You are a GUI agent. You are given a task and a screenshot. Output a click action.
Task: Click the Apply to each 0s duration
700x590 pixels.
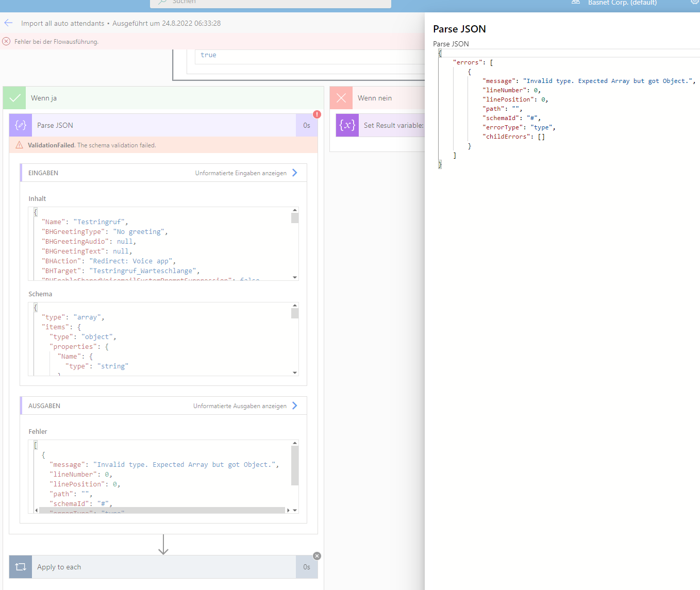point(307,567)
